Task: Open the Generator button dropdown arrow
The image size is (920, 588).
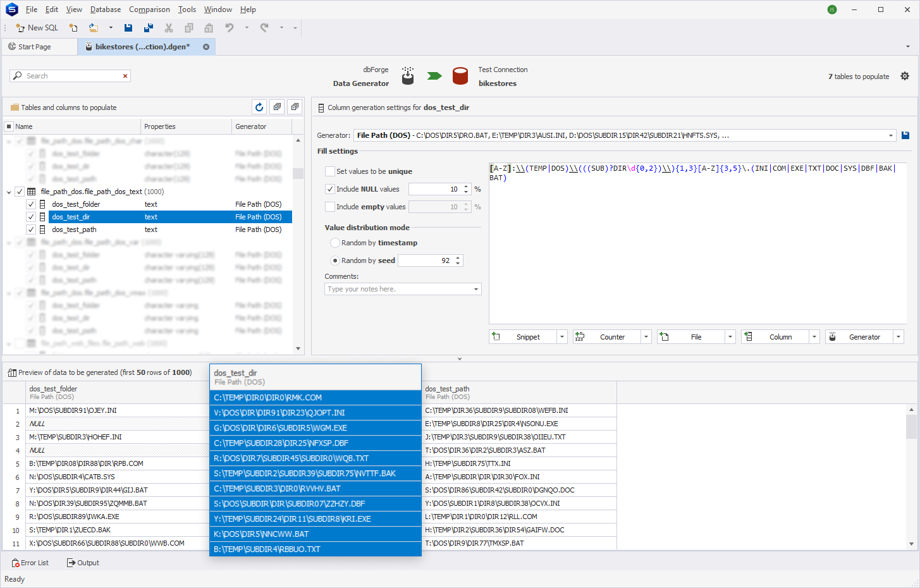Action: tap(899, 337)
